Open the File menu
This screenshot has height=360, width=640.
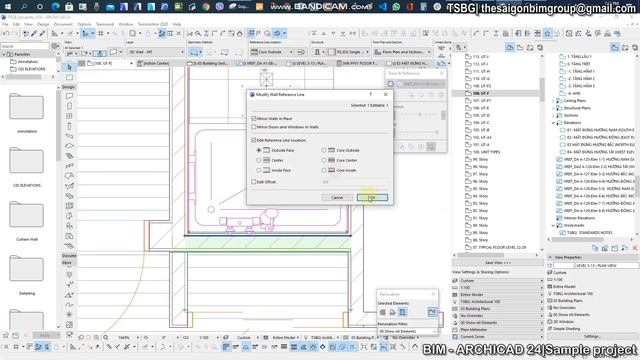[x=5, y=24]
